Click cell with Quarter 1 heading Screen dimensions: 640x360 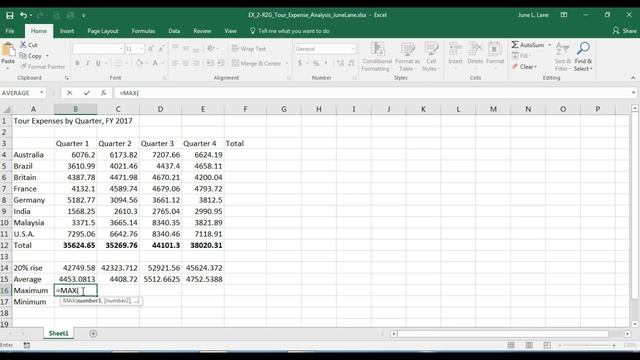point(76,144)
